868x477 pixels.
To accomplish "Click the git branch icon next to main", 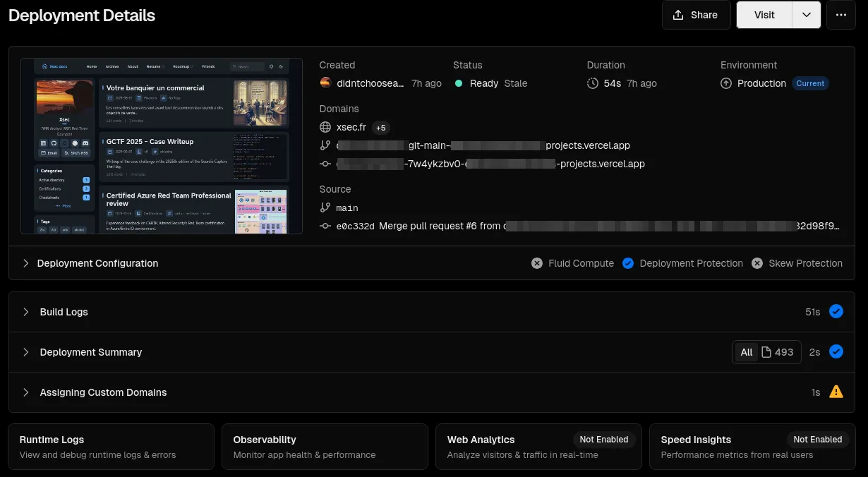I will (x=325, y=208).
